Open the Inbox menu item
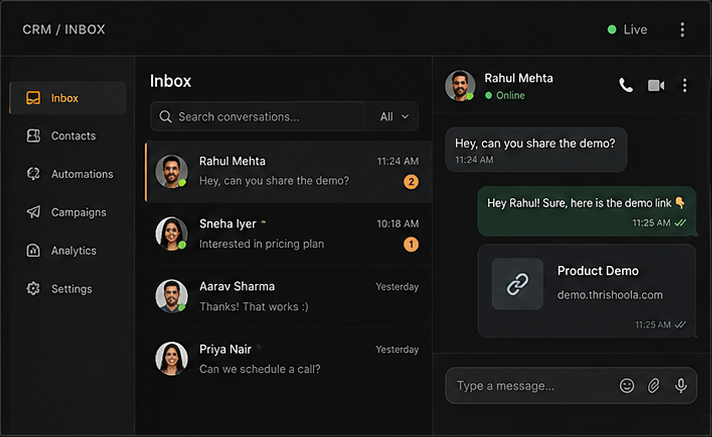Screen dimensions: 712x437 (x=68, y=98)
